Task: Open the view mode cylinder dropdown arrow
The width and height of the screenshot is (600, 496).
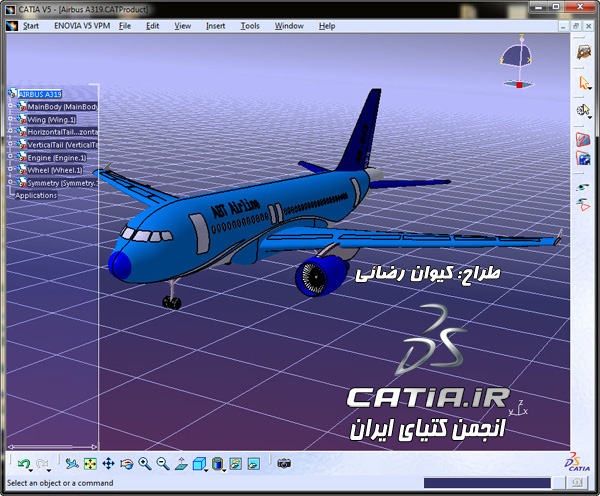Action: (224, 470)
